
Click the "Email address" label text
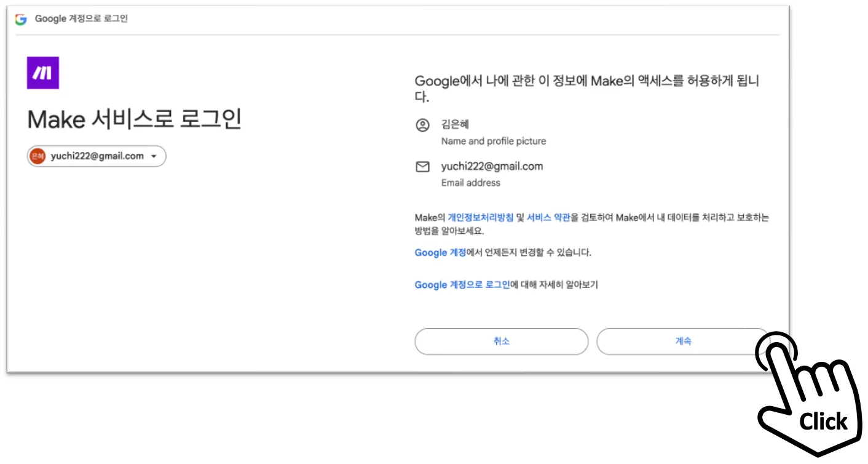(x=471, y=183)
